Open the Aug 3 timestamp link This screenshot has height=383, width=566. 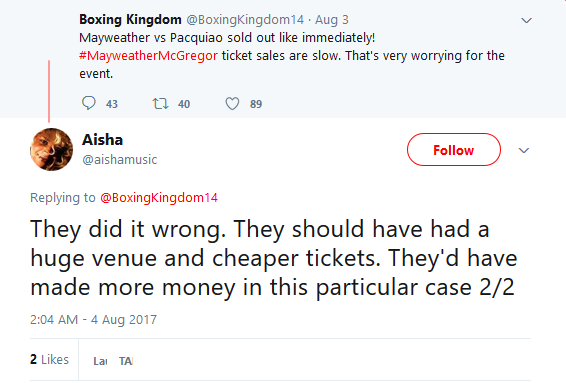[332, 19]
